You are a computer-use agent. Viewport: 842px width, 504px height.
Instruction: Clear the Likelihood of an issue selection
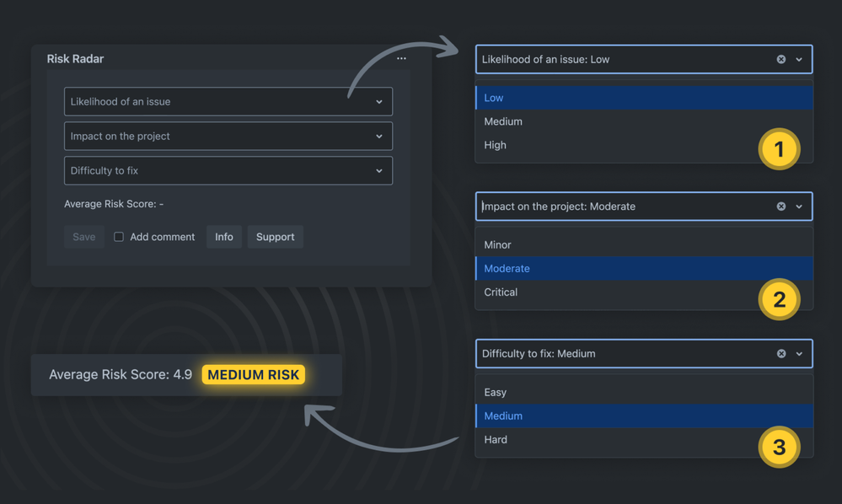(x=781, y=60)
